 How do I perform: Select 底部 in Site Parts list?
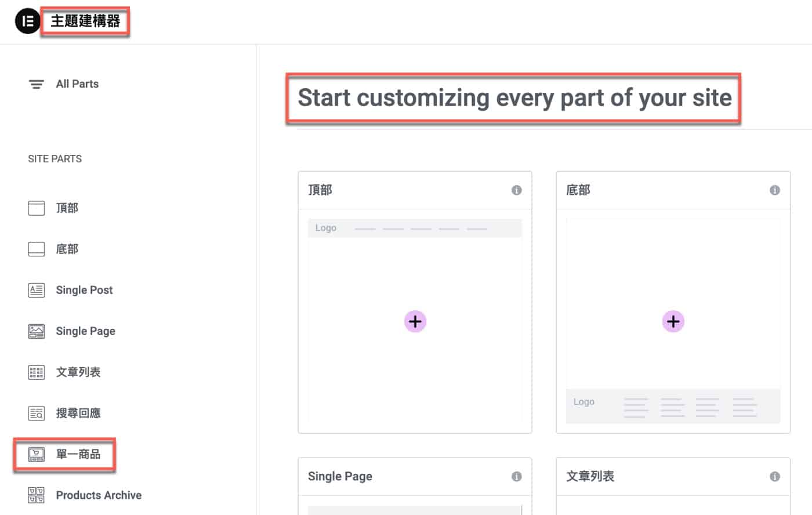[x=67, y=249]
